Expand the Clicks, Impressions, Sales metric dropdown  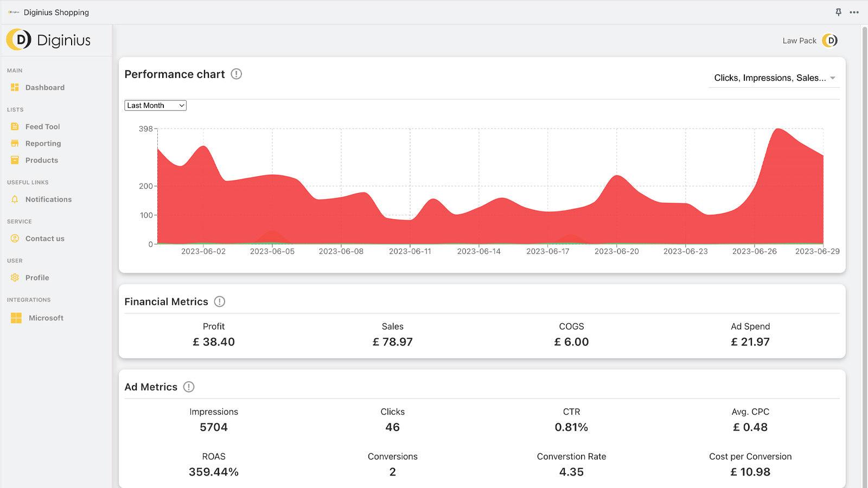pos(774,78)
